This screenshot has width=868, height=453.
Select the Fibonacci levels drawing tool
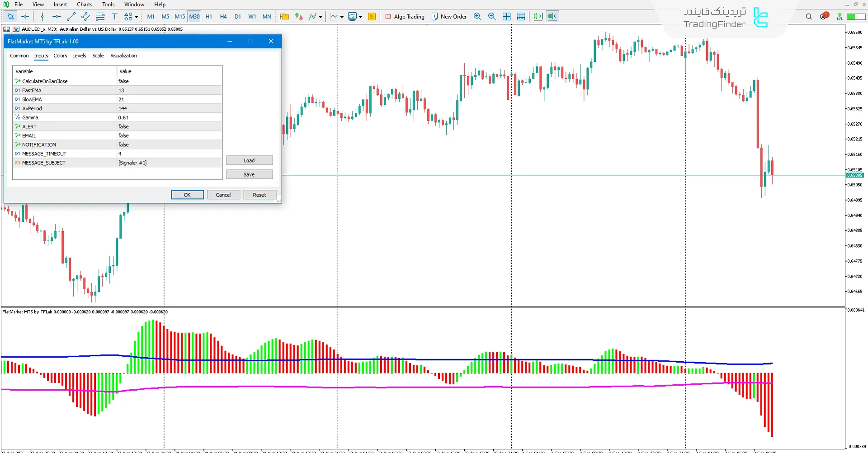pyautogui.click(x=100, y=17)
